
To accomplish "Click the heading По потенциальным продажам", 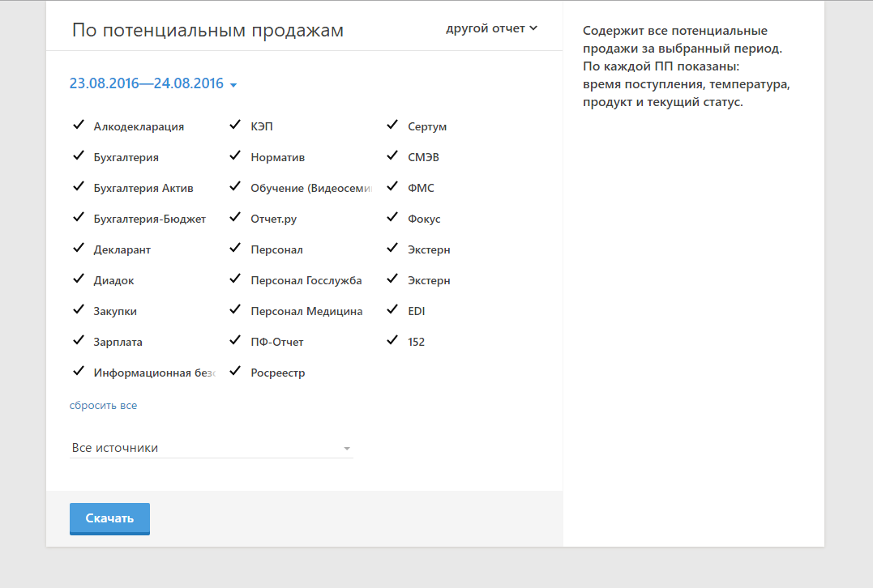I will [208, 30].
